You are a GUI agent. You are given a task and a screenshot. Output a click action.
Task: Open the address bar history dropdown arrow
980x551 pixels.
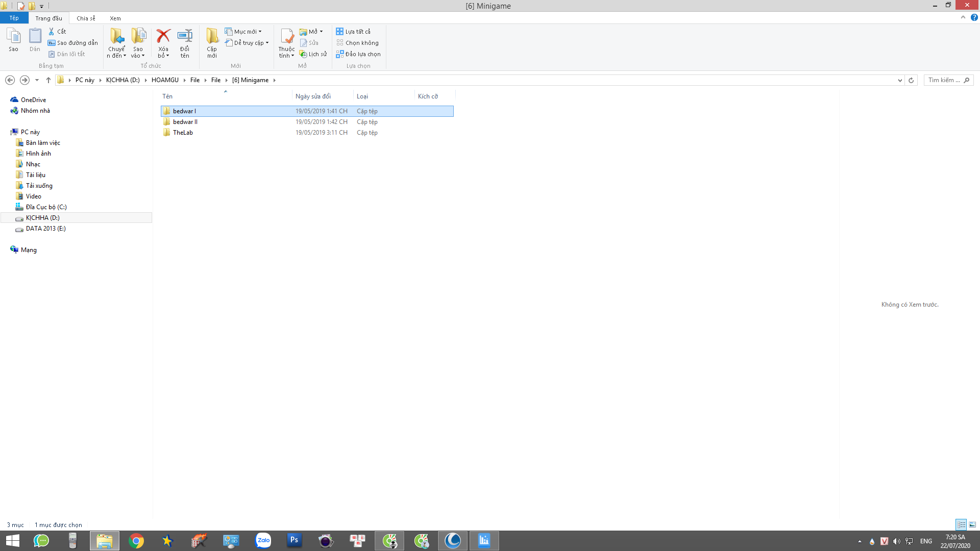(900, 80)
